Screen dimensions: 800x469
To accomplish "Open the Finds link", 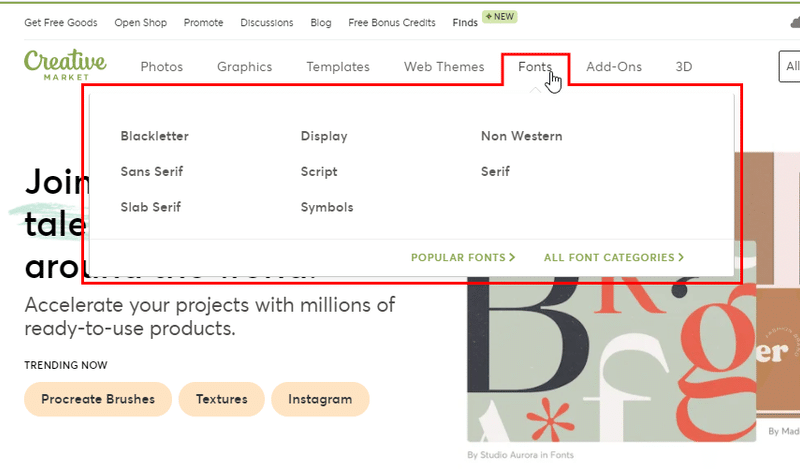I will (x=465, y=22).
